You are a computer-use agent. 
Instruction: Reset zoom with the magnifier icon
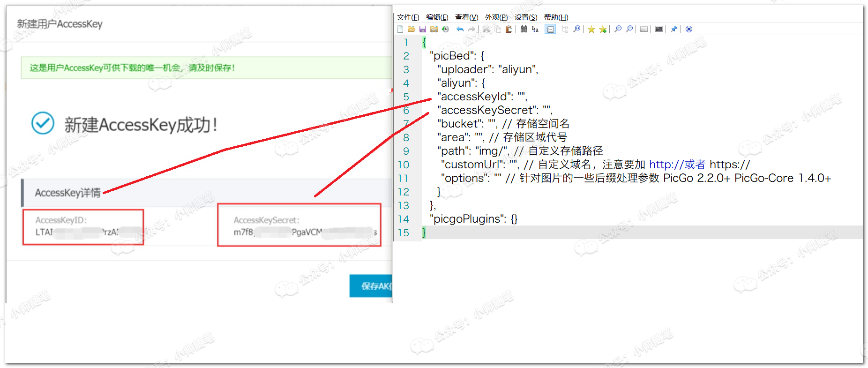point(577,29)
